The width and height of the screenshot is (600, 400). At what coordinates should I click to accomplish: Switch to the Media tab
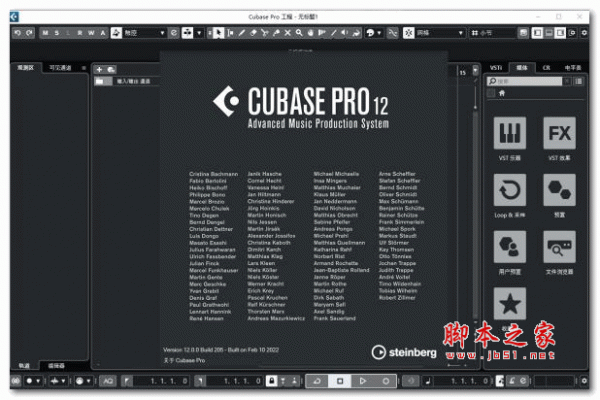522,68
